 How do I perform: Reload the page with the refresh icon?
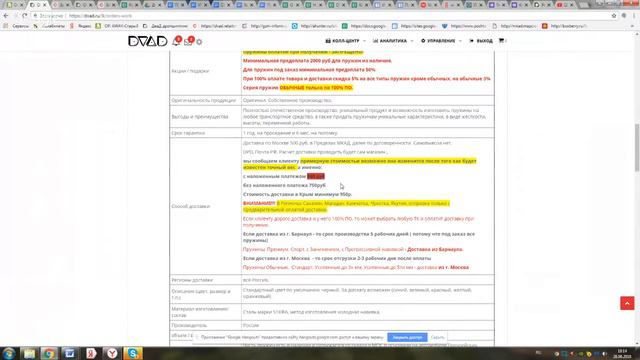point(24,16)
